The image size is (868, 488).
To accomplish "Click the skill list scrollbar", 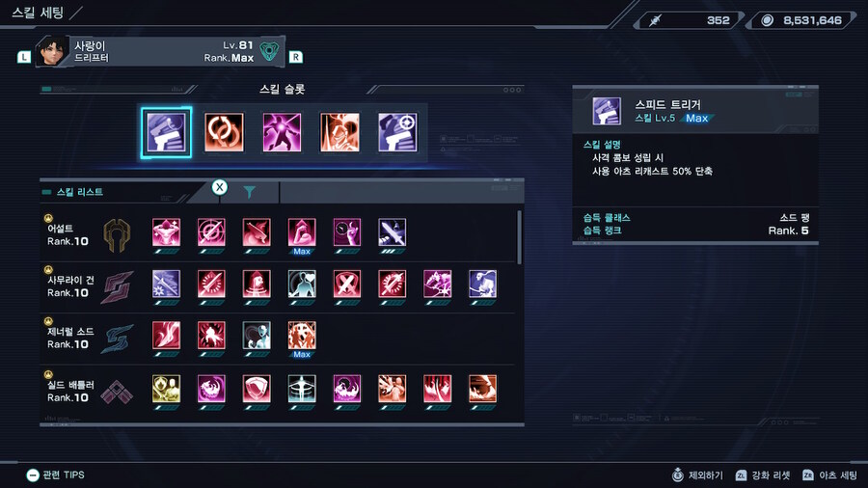I will (519, 237).
